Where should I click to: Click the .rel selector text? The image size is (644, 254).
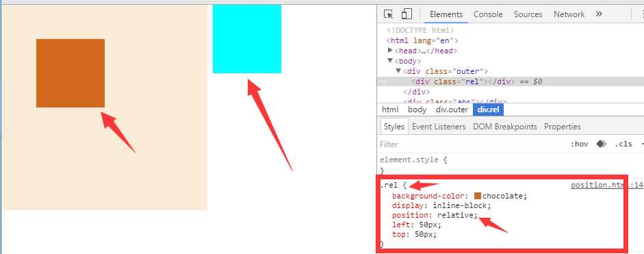pyautogui.click(x=389, y=186)
